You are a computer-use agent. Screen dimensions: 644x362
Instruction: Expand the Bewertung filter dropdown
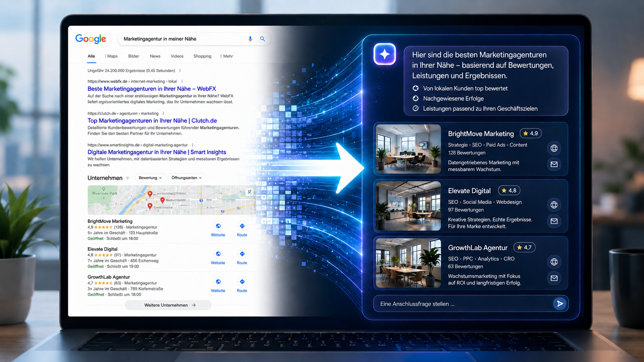150,178
